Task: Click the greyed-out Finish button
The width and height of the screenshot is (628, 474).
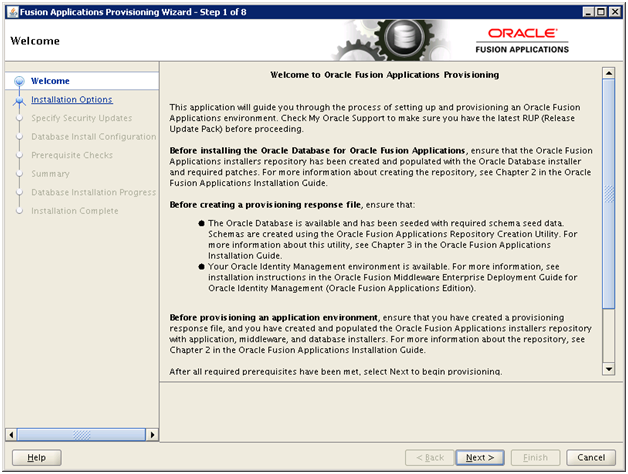Action: (535, 457)
